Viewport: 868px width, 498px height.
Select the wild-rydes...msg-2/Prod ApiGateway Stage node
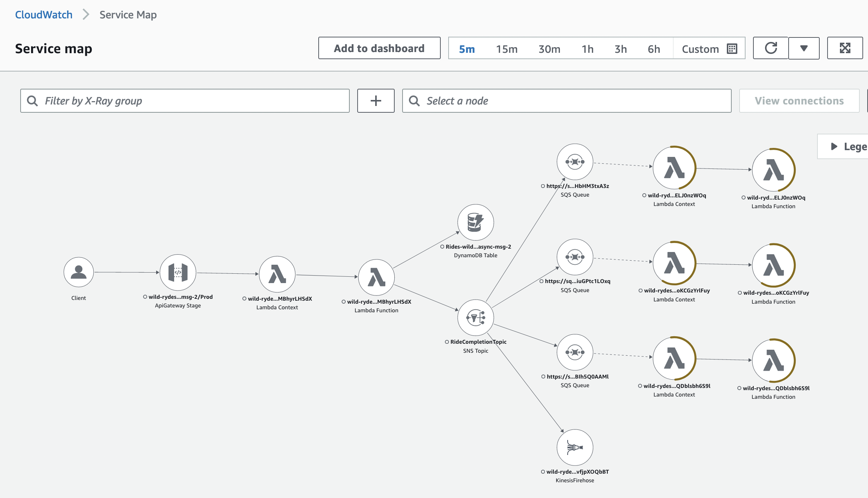(x=178, y=272)
